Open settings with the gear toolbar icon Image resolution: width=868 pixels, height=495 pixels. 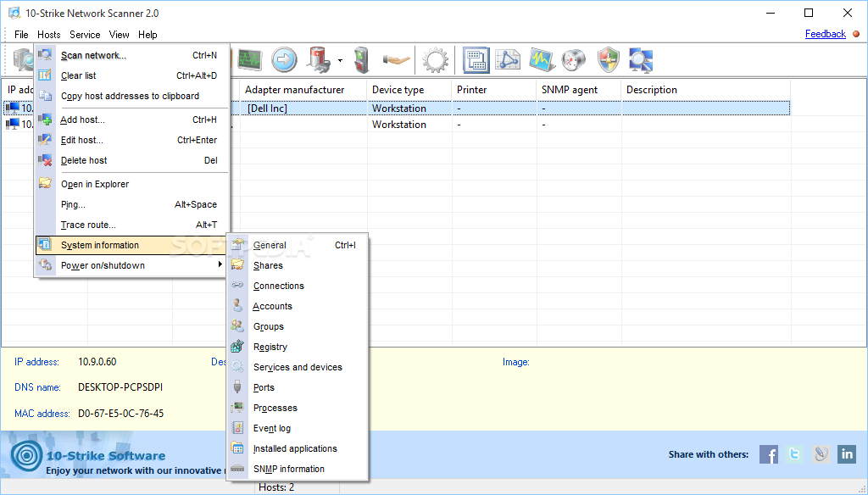click(435, 60)
